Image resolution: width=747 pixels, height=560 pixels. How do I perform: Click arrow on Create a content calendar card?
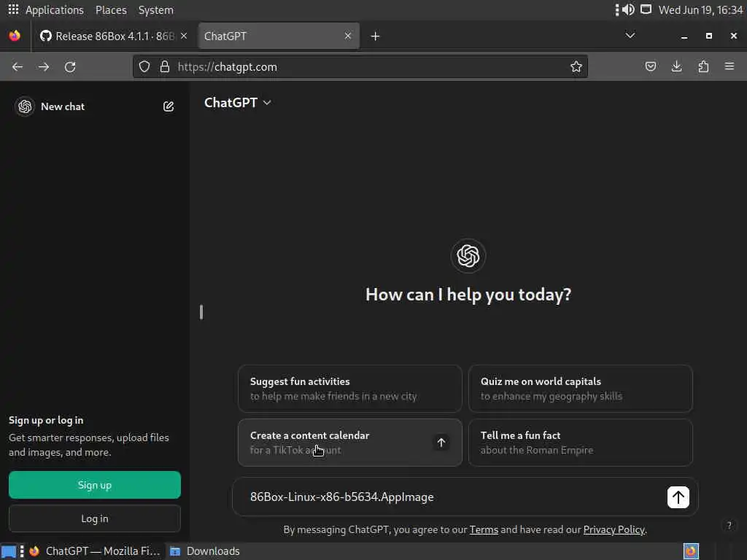[441, 443]
